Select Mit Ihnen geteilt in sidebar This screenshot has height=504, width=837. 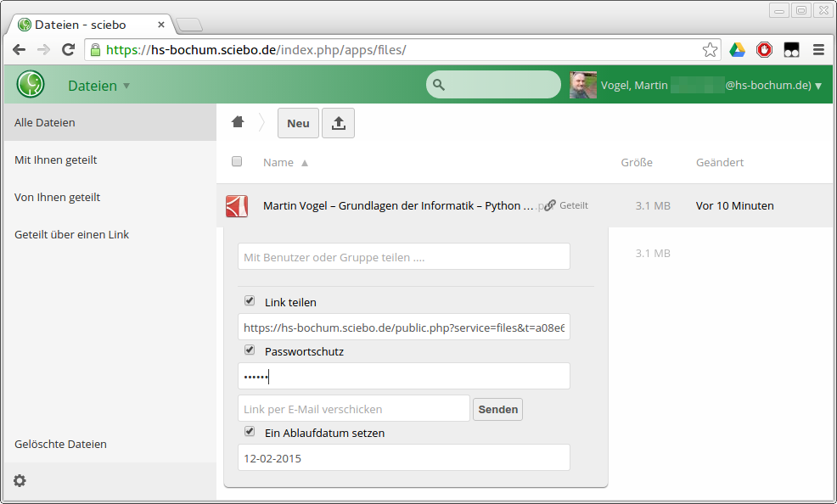pyautogui.click(x=56, y=160)
